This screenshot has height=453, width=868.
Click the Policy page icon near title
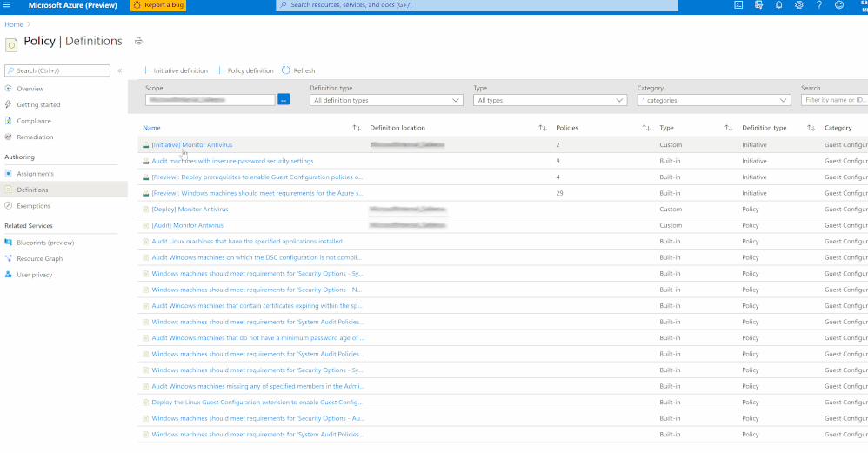tap(11, 45)
